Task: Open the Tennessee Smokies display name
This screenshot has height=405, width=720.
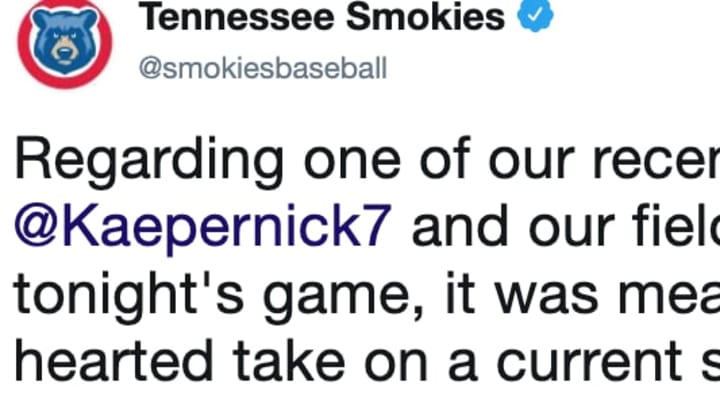Action: [x=322, y=17]
